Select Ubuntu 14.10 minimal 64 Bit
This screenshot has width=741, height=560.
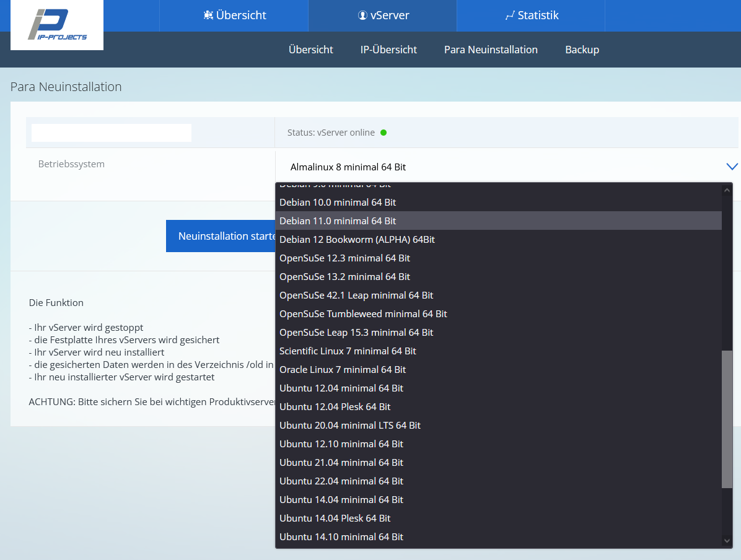point(498,537)
